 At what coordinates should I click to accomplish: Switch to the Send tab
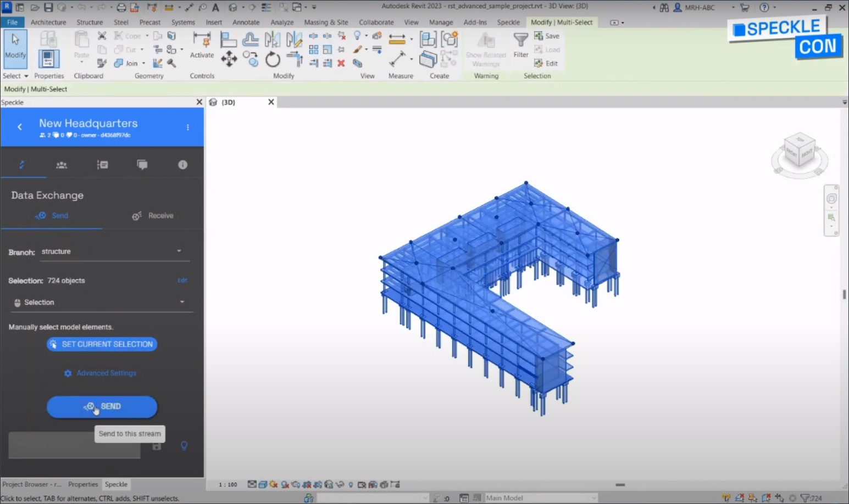[x=52, y=216]
